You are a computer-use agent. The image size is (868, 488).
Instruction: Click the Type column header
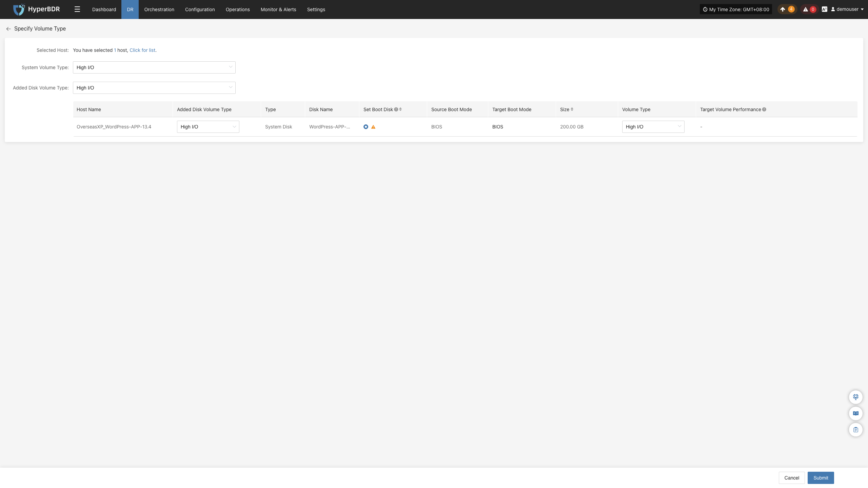(271, 109)
